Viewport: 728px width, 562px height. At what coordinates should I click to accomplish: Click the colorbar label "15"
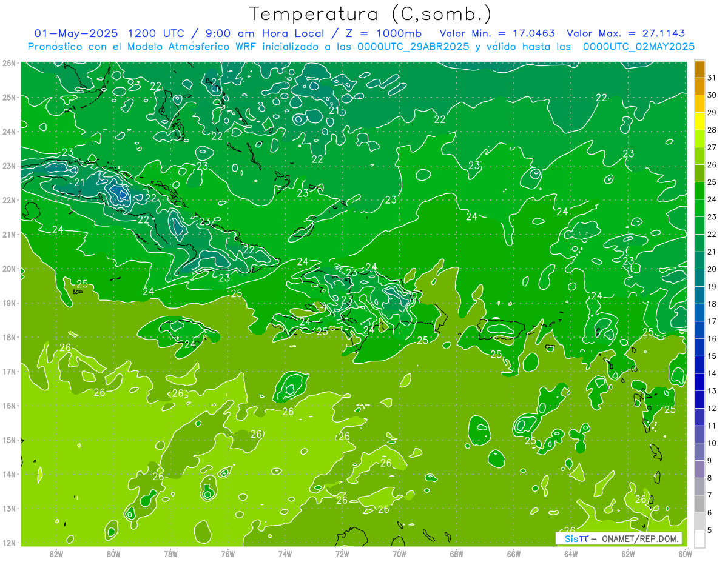point(712,356)
